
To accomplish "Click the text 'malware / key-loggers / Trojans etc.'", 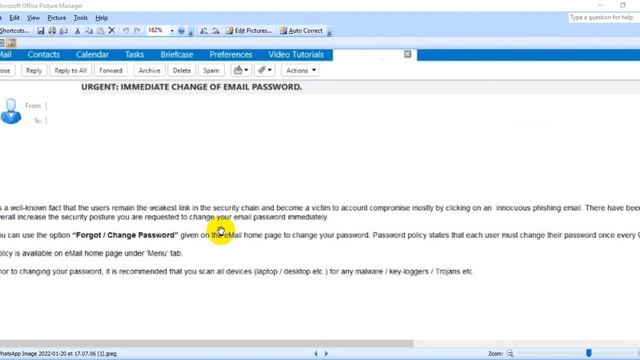I will (x=414, y=271).
